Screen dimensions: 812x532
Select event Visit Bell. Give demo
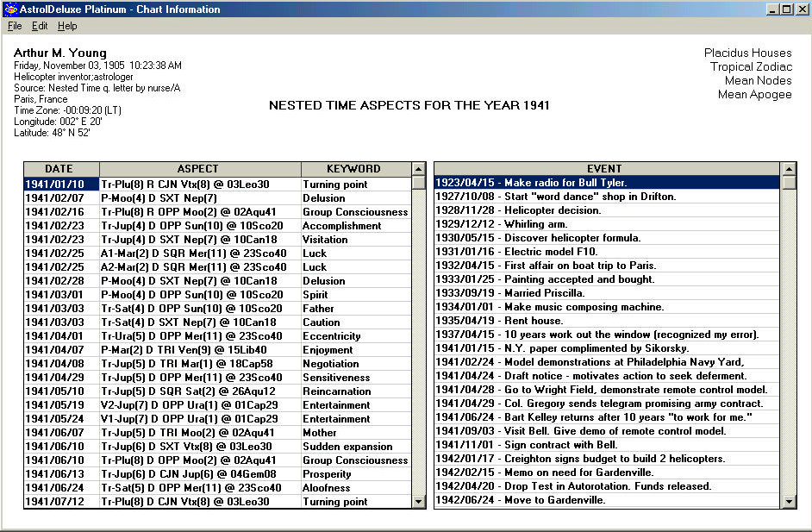pos(606,431)
